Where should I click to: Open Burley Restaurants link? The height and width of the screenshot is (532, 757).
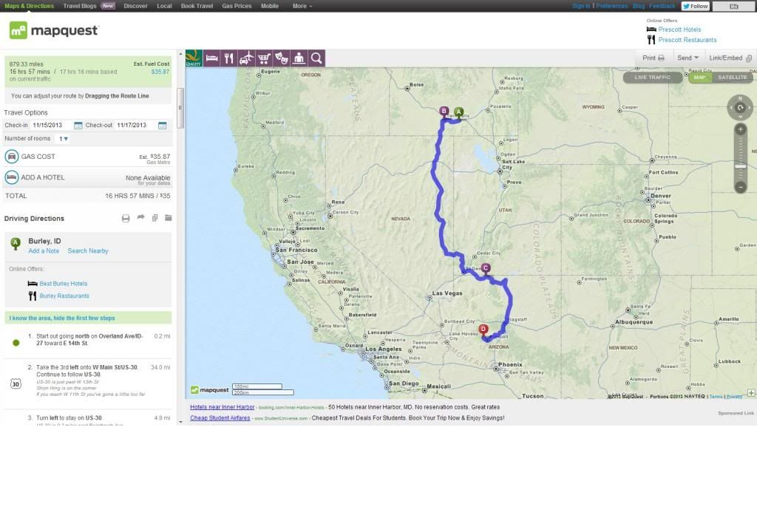click(x=64, y=296)
